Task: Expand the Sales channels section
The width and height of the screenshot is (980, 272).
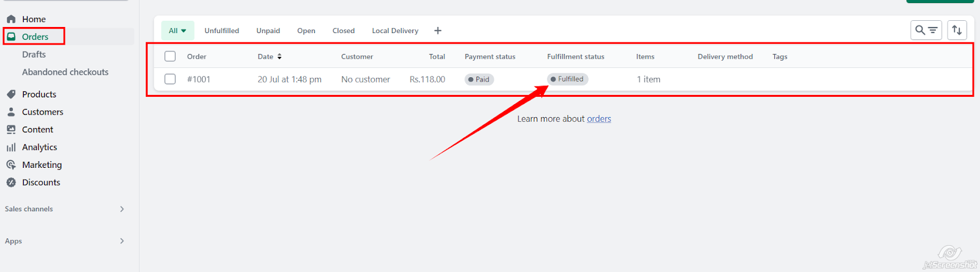Action: pos(122,209)
